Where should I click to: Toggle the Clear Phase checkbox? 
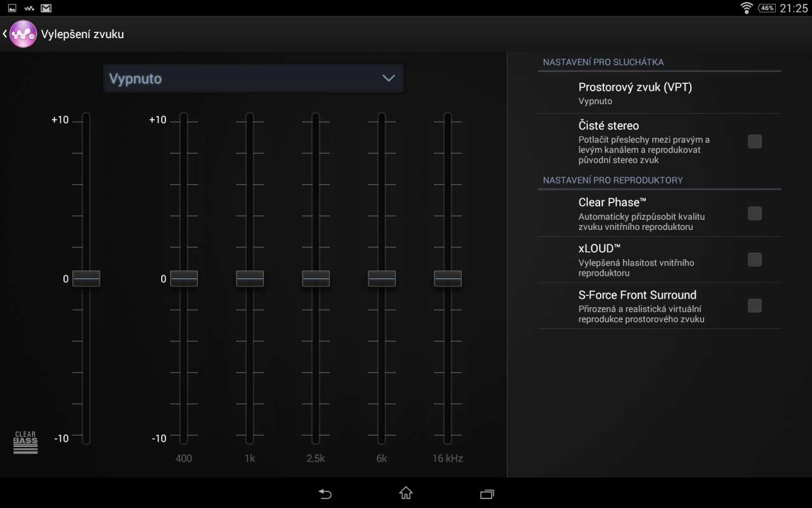click(x=754, y=213)
